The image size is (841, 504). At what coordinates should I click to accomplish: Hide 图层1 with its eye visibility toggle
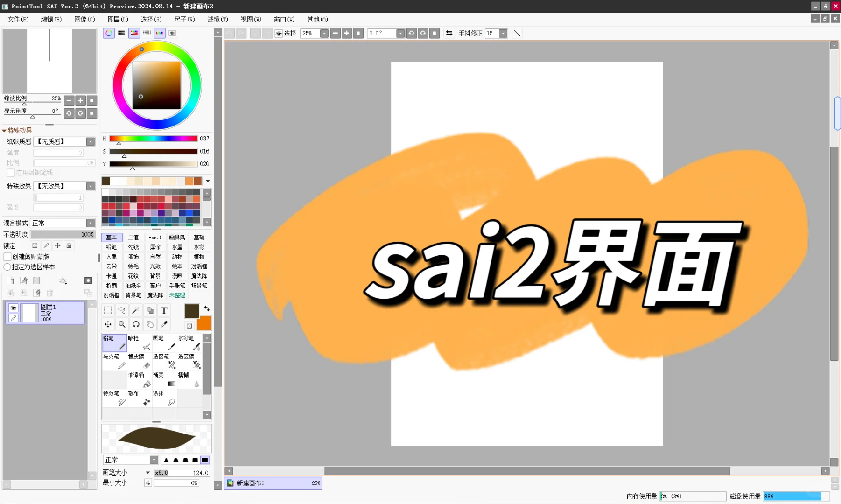click(13, 308)
